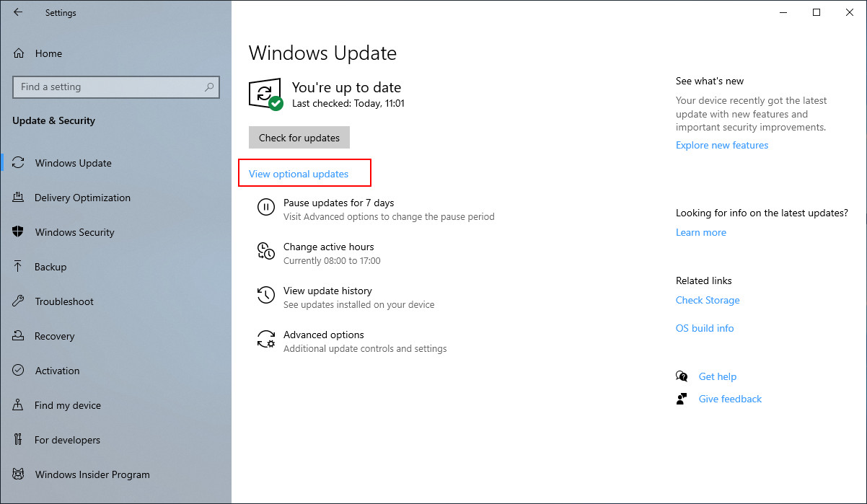This screenshot has width=867, height=504.
Task: Click 'Currently 08:00 to 17:00' text
Action: pyautogui.click(x=332, y=260)
